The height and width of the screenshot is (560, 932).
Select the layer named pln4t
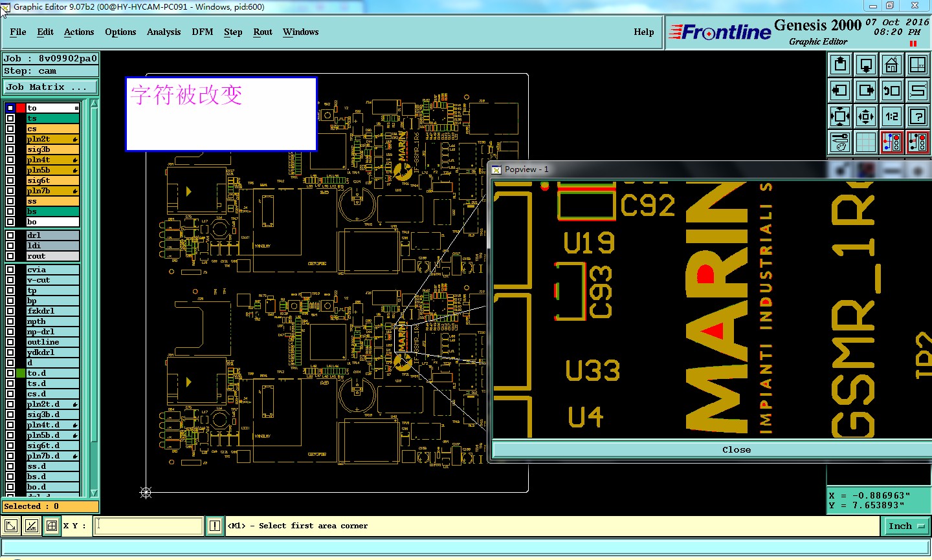52,160
